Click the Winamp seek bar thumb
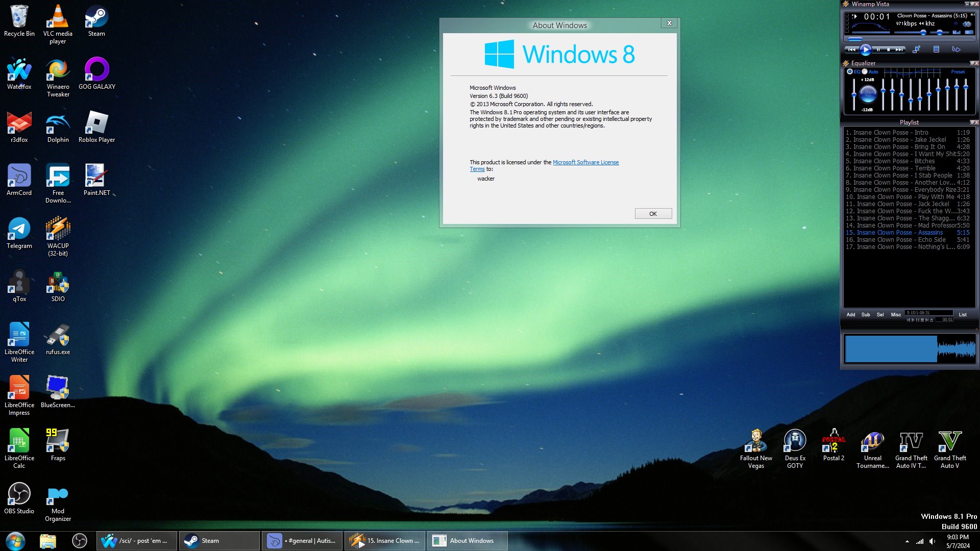980x551 pixels. click(855, 39)
